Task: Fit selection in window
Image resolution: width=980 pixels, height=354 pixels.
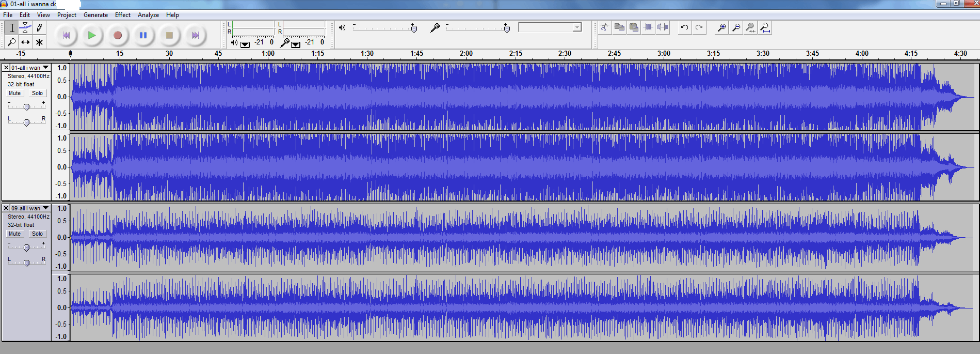Action: [751, 27]
